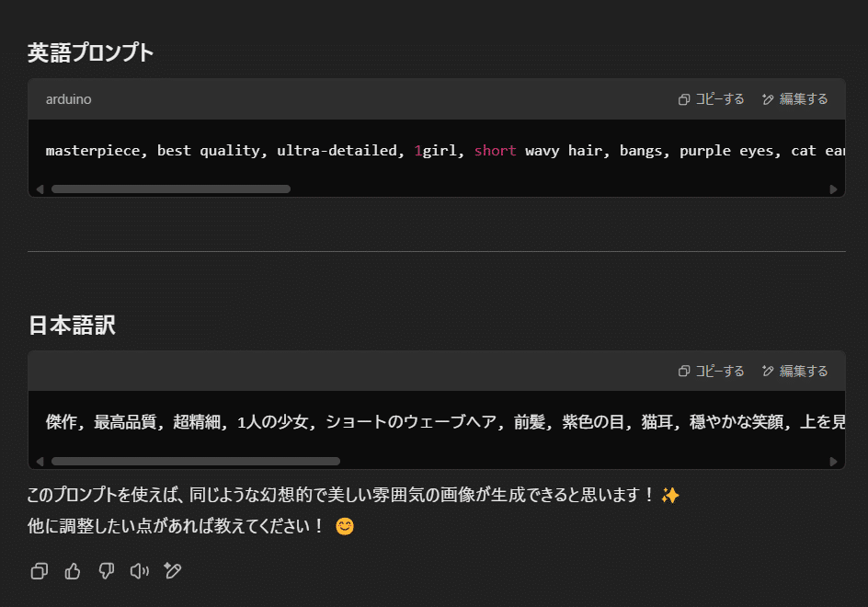Viewport: 868px width, 607px height.
Task: Read the response aloud via the speaker icon
Action: [139, 571]
